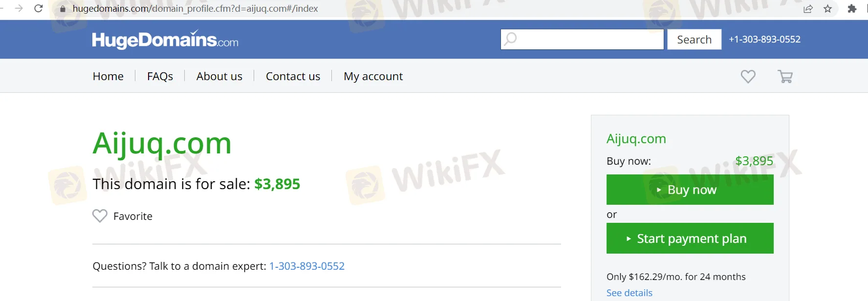868x301 pixels.
Task: Click the share page icon in address bar
Action: click(x=808, y=8)
